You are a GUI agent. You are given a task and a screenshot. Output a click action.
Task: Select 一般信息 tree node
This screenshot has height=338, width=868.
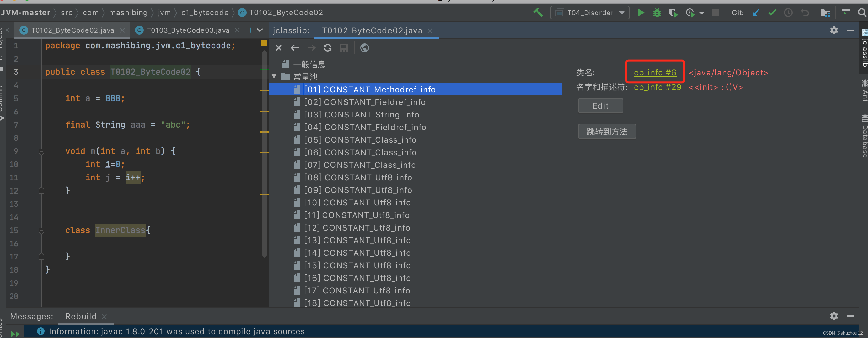[x=309, y=64]
